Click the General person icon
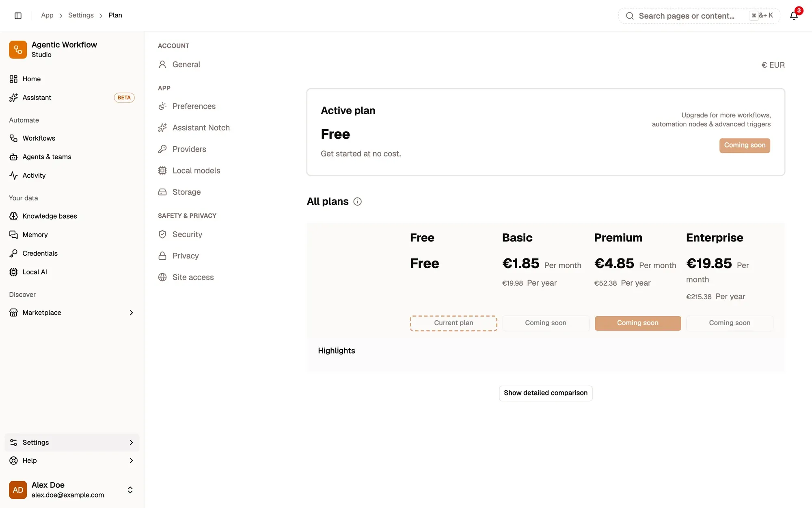Viewport: 812px width, 508px height. tap(162, 65)
